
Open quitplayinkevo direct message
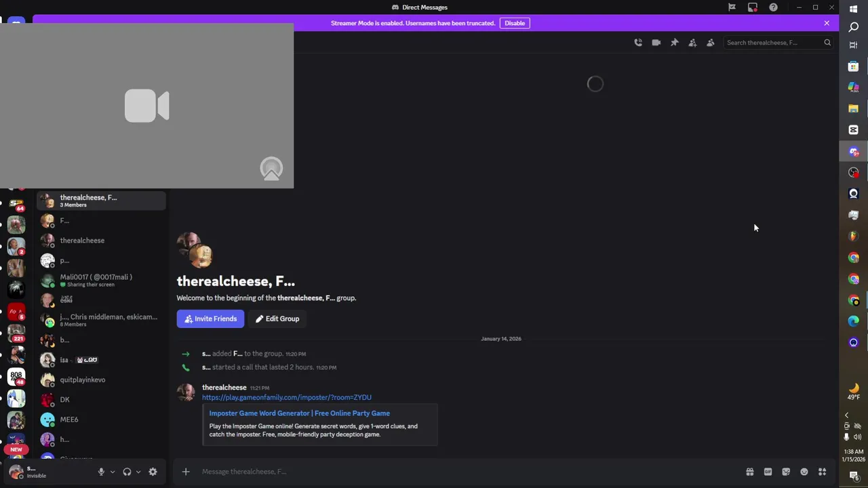point(101,380)
